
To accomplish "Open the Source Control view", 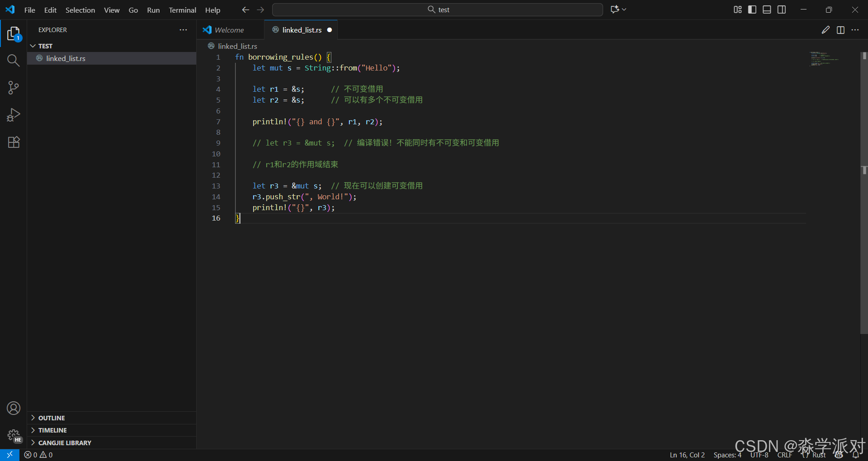I will [14, 88].
